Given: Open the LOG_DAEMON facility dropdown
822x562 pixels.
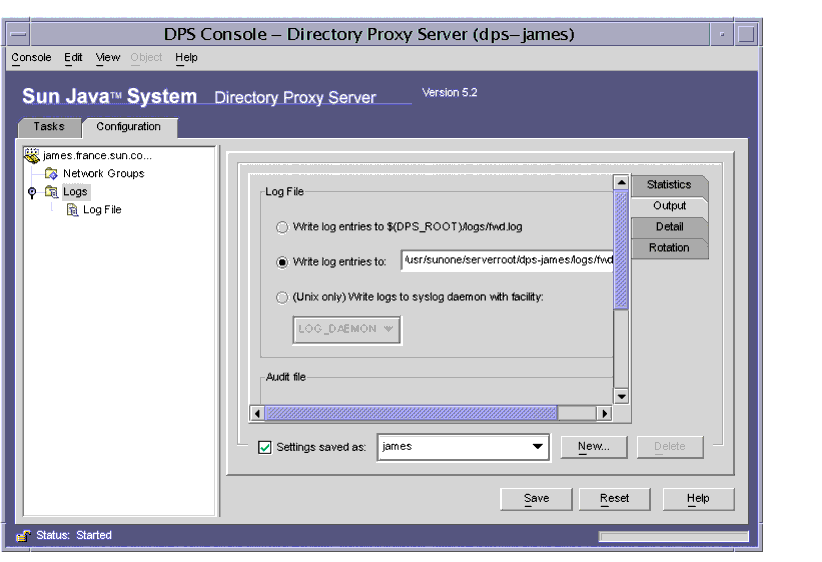Looking at the screenshot, I should pyautogui.click(x=347, y=330).
